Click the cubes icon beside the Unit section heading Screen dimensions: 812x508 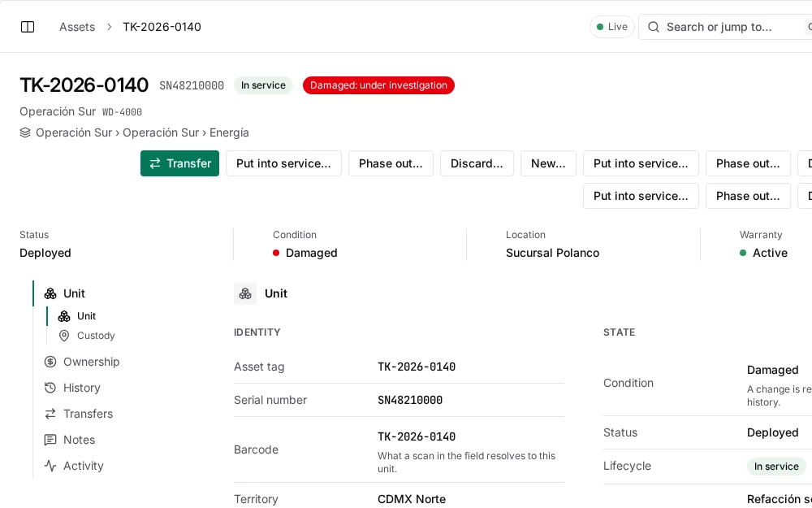[x=245, y=293]
